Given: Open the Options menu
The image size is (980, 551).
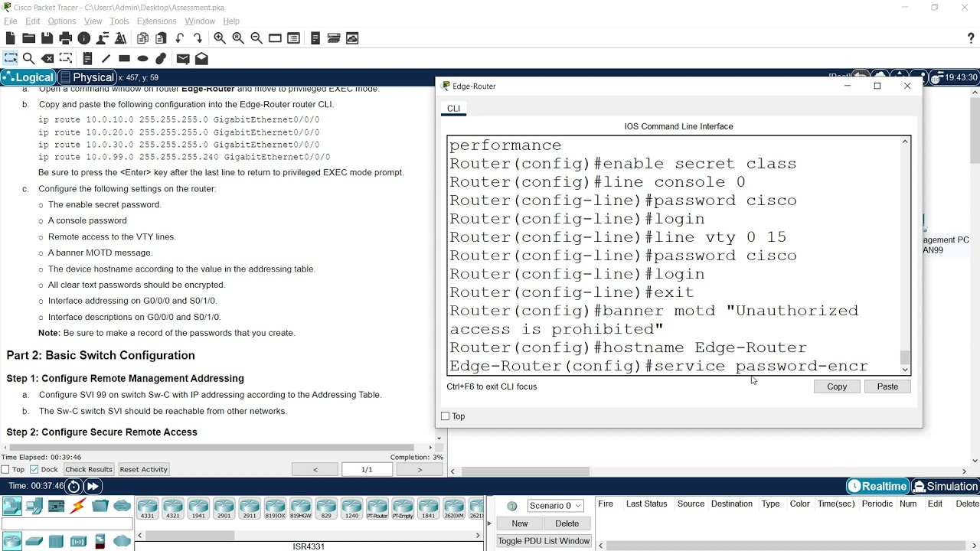Looking at the screenshot, I should point(62,21).
